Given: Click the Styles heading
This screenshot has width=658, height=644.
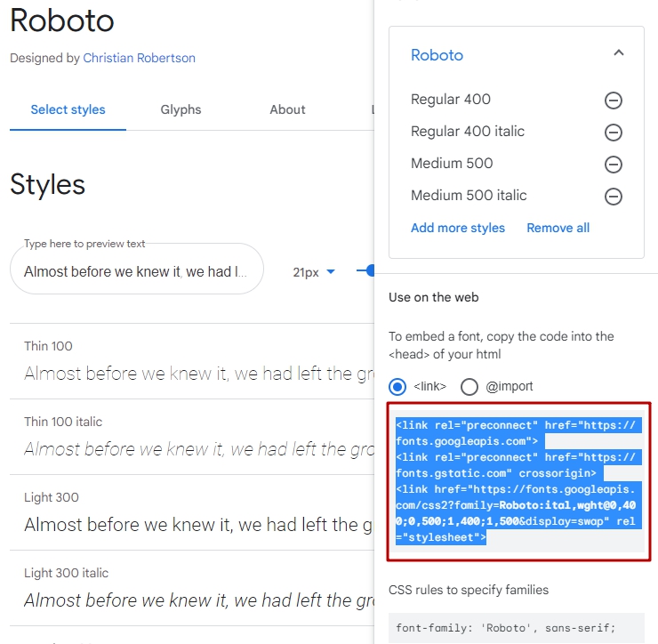Looking at the screenshot, I should [x=47, y=184].
